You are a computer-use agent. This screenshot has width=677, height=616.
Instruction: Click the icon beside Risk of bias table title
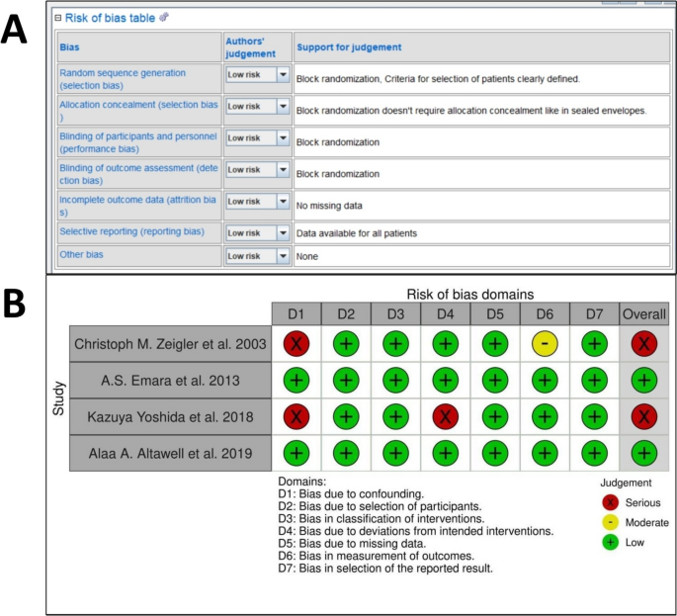tap(164, 17)
